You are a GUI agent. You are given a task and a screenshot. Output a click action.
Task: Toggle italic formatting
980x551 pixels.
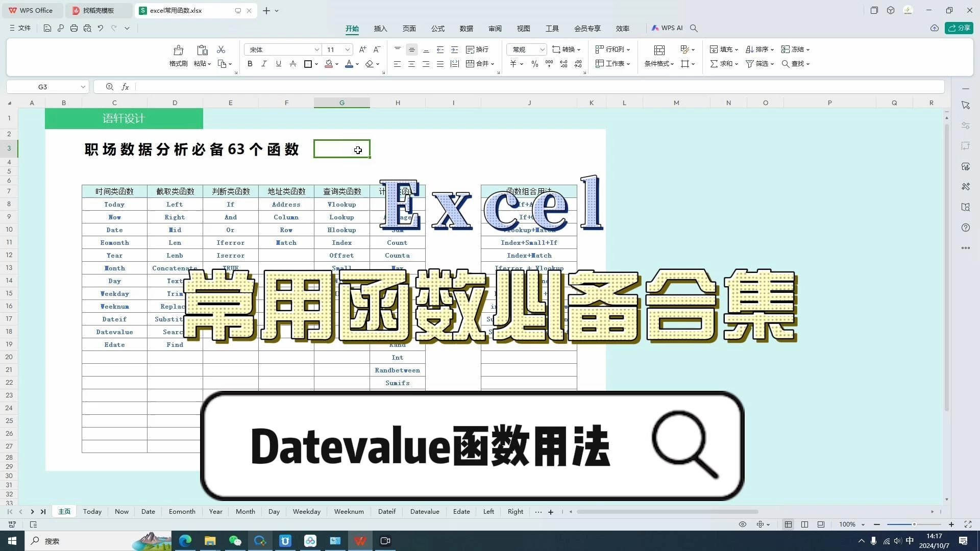(x=264, y=63)
